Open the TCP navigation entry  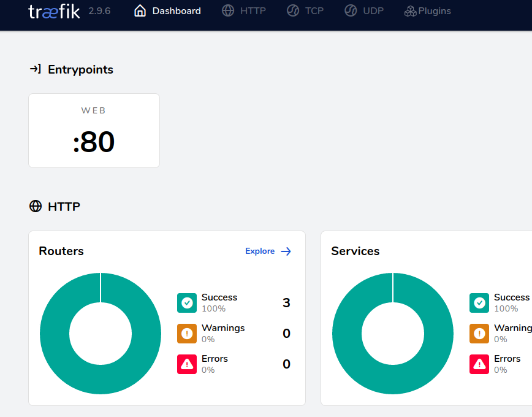click(313, 10)
